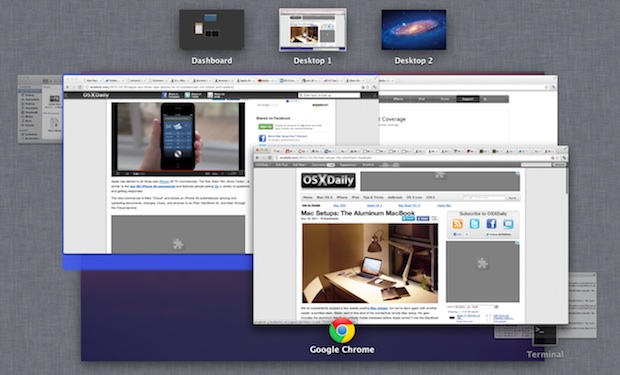Open the Mac OS X navigation item
The image size is (620, 375).
pyautogui.click(x=325, y=197)
